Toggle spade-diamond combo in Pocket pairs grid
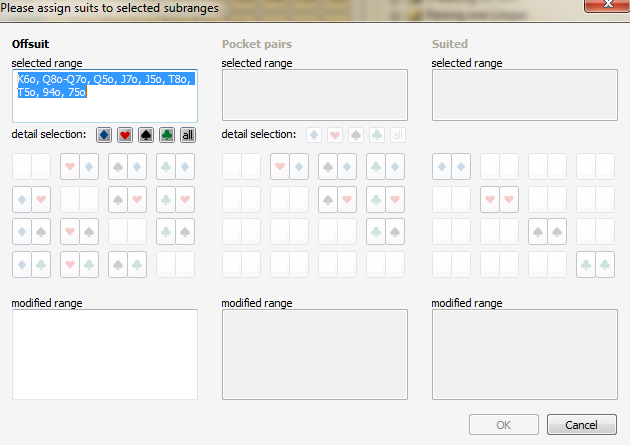 coord(338,166)
